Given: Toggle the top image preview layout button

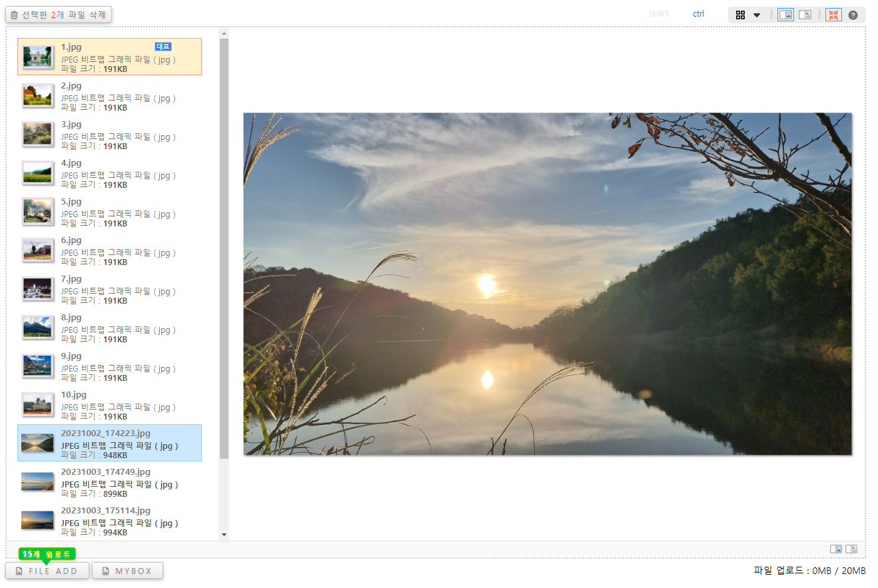Looking at the screenshot, I should 785,15.
